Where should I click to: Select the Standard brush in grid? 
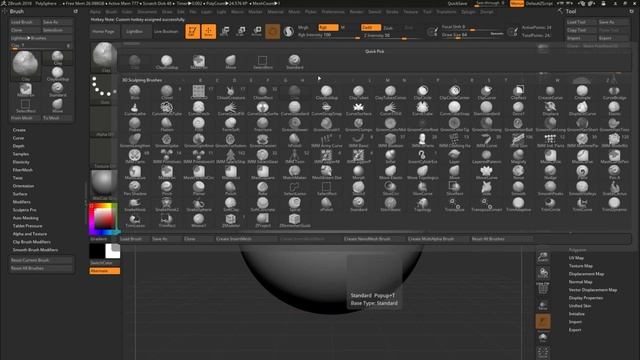[358, 204]
